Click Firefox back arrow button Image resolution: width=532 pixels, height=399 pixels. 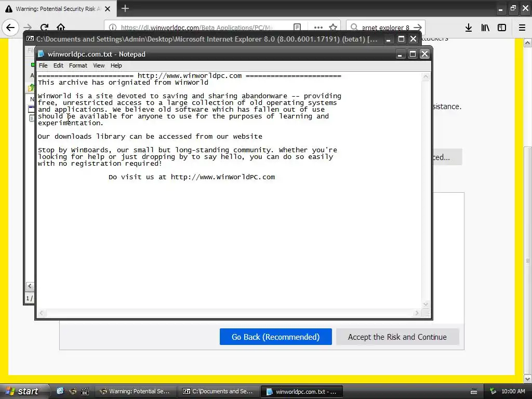(x=10, y=27)
